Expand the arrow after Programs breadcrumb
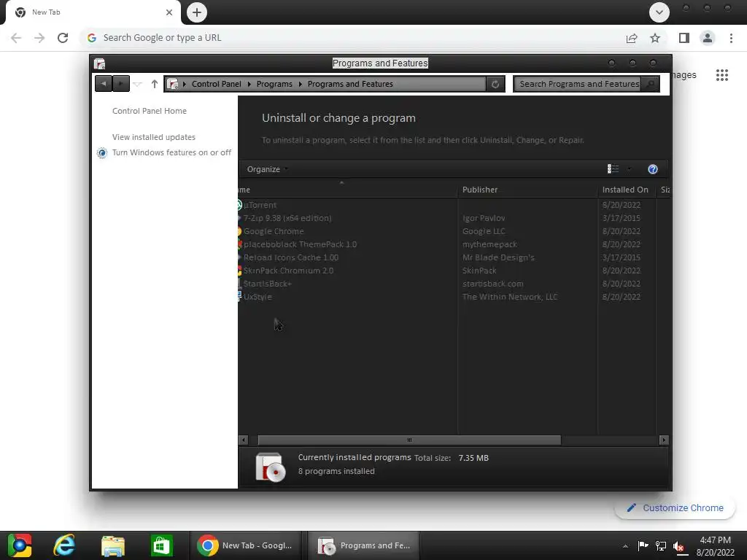Image resolution: width=747 pixels, height=560 pixels. (300, 85)
